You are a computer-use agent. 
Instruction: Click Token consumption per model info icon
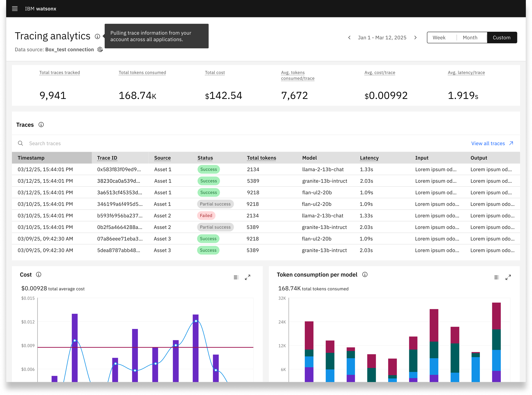point(365,275)
